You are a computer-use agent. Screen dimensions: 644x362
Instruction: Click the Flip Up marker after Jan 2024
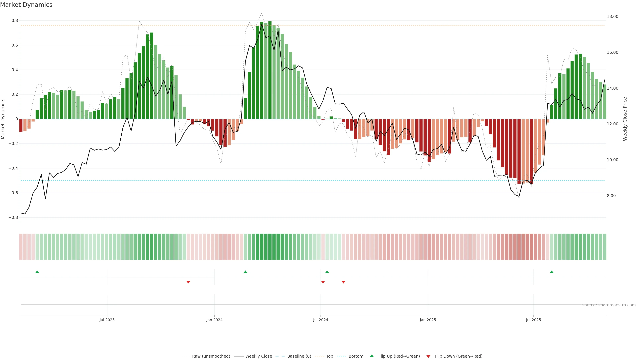[245, 272]
